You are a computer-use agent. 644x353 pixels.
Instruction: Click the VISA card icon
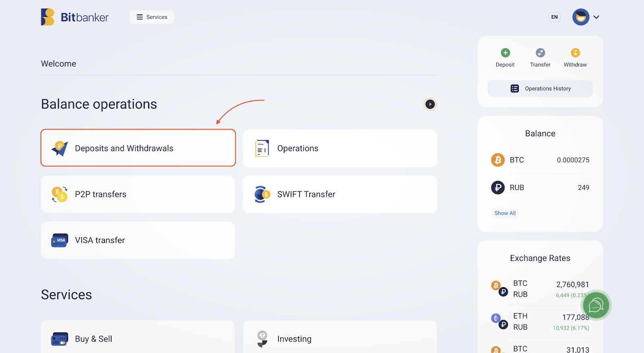point(60,240)
